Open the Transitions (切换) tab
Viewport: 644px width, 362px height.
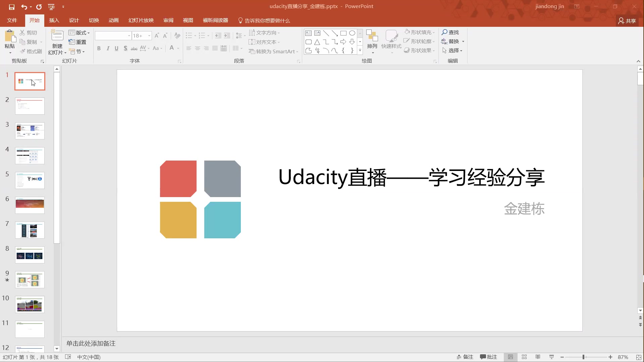(x=94, y=20)
